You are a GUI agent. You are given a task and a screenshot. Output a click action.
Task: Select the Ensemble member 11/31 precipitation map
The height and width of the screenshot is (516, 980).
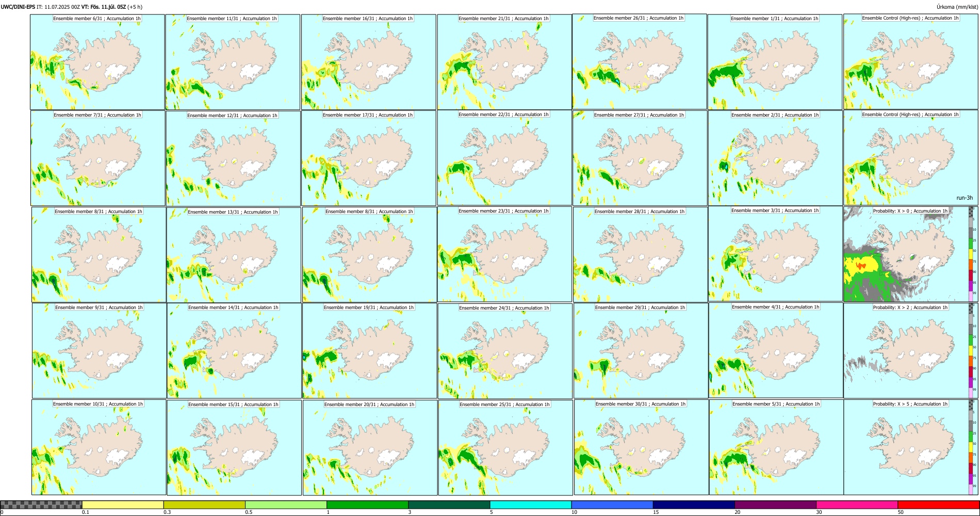coord(233,62)
